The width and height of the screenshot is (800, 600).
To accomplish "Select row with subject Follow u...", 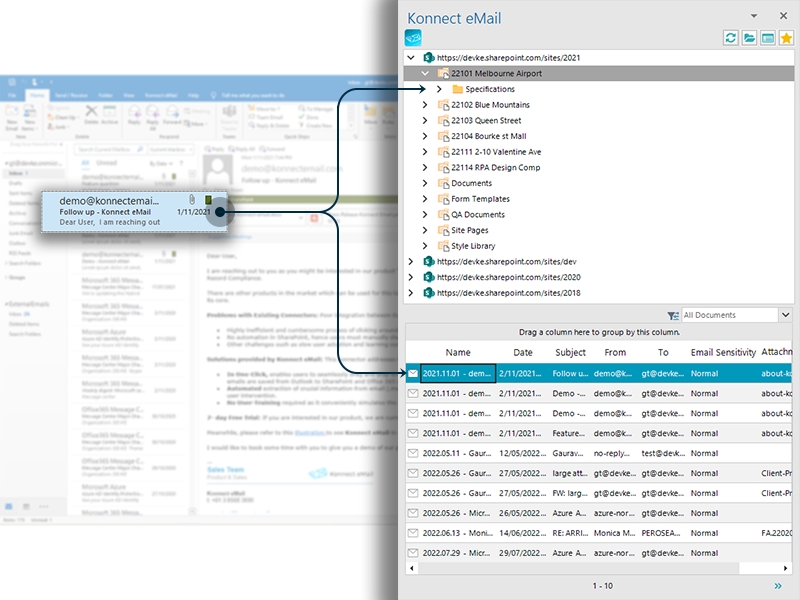I will pos(599,373).
